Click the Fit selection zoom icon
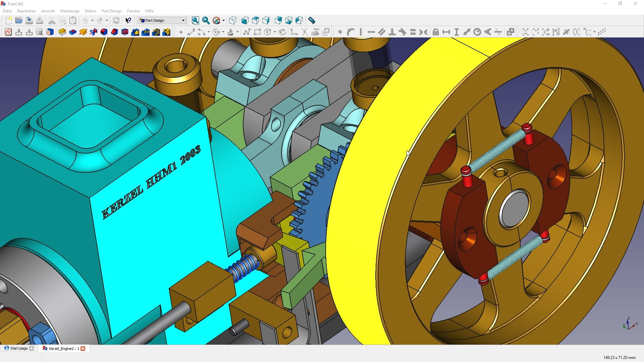 pyautogui.click(x=206, y=20)
